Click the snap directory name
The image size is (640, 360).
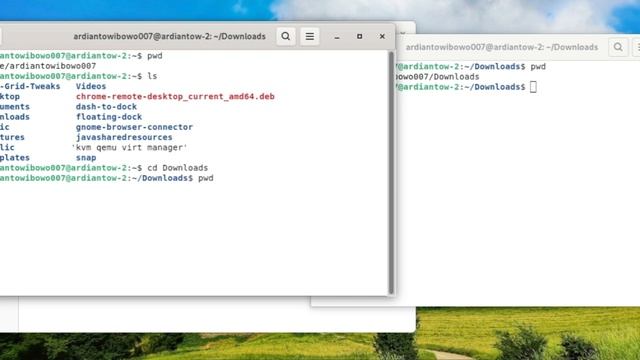(86, 158)
